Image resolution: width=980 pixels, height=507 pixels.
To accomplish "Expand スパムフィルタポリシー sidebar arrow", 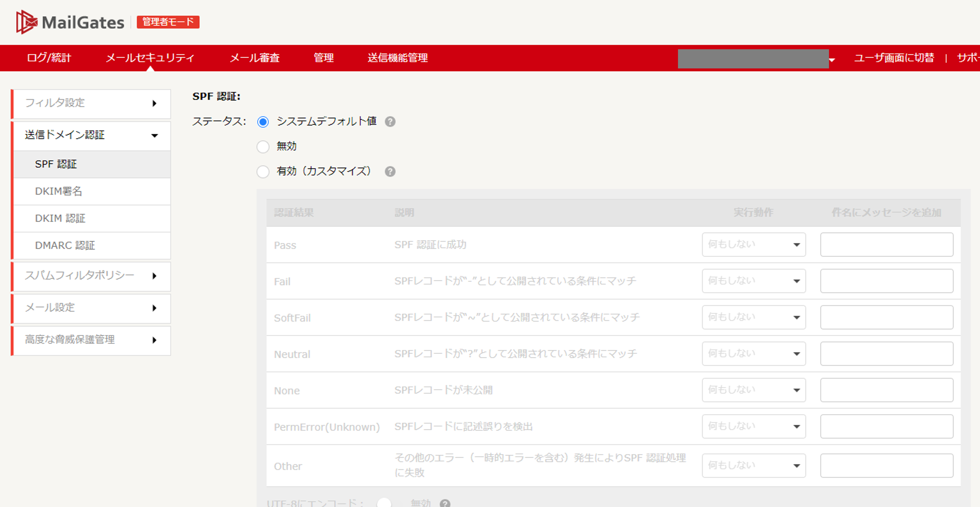I will point(154,276).
